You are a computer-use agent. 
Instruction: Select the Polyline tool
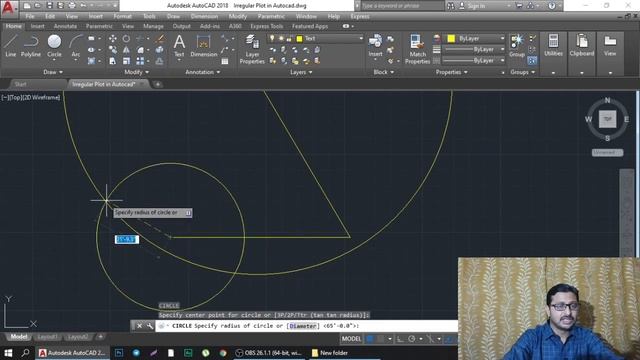click(31, 45)
